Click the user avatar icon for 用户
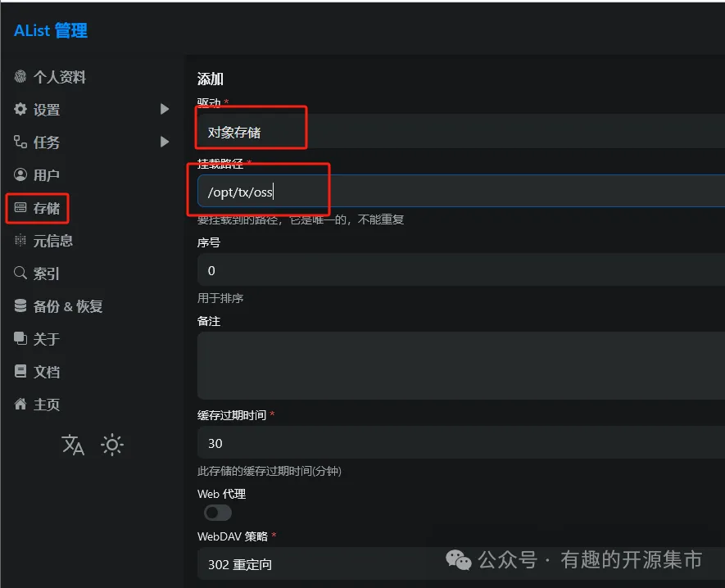The image size is (725, 588). pyautogui.click(x=20, y=174)
